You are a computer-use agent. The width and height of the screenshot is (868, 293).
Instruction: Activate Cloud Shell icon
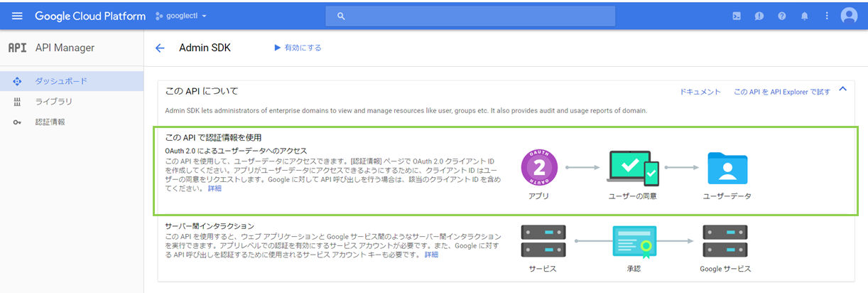737,16
